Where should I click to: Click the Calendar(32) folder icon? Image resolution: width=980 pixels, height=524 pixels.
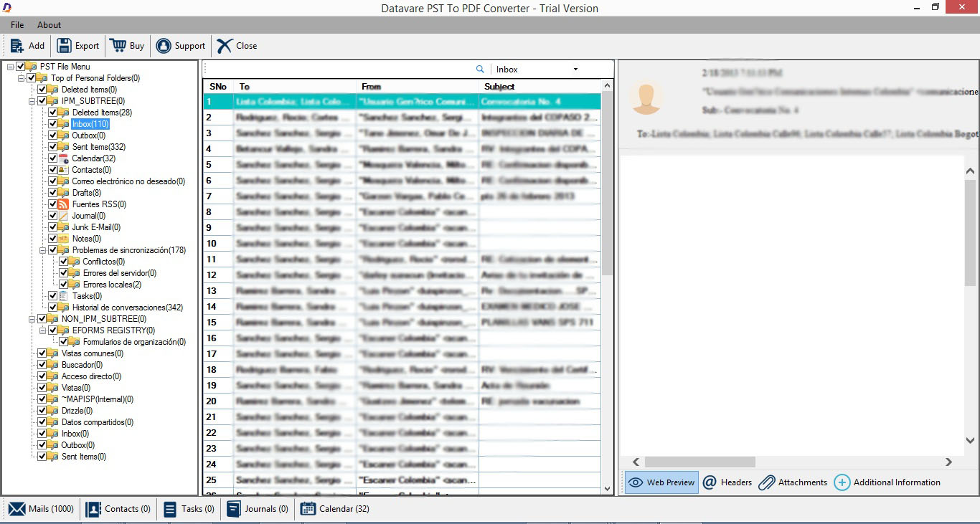coord(65,158)
